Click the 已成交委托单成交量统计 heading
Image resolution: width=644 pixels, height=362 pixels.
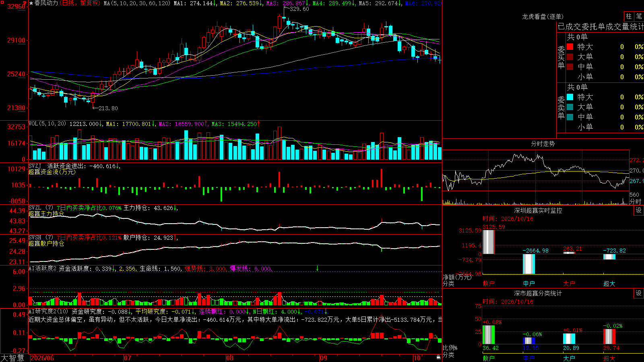pos(601,27)
